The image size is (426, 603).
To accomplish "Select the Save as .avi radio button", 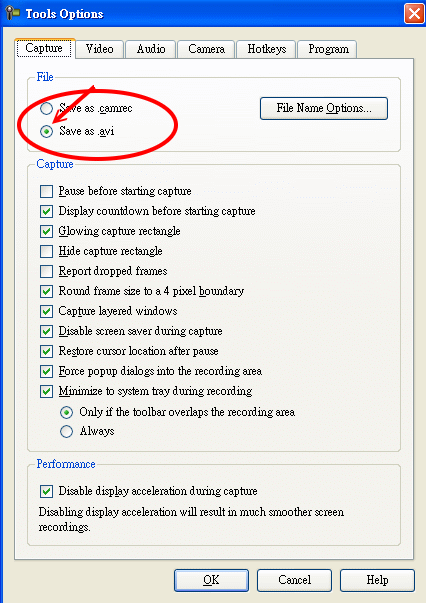I will pyautogui.click(x=47, y=132).
